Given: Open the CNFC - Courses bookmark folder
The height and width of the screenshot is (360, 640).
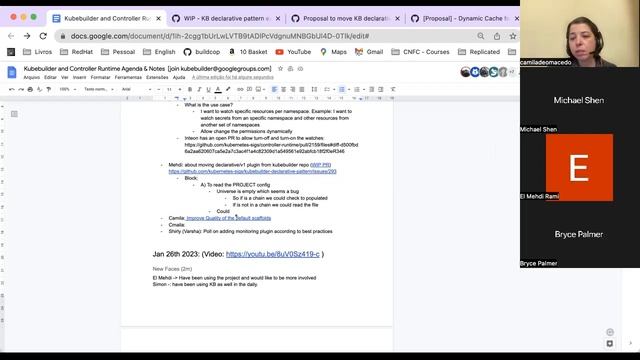Looking at the screenshot, I should point(420,52).
